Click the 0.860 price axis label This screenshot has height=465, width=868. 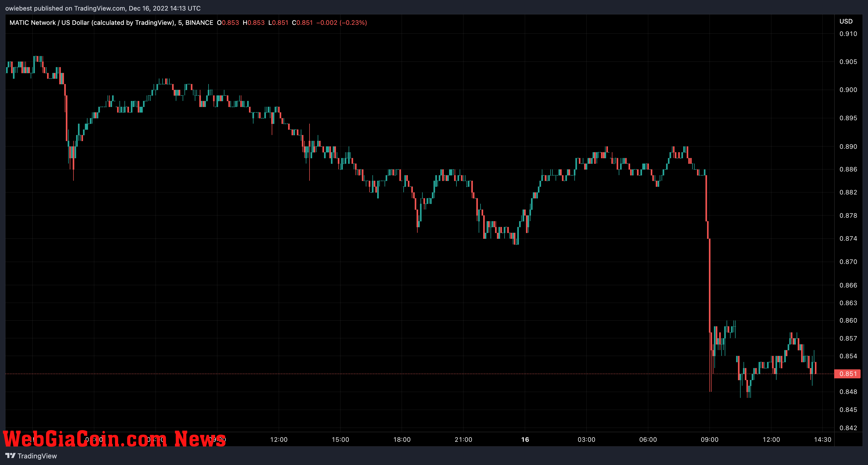pyautogui.click(x=848, y=320)
